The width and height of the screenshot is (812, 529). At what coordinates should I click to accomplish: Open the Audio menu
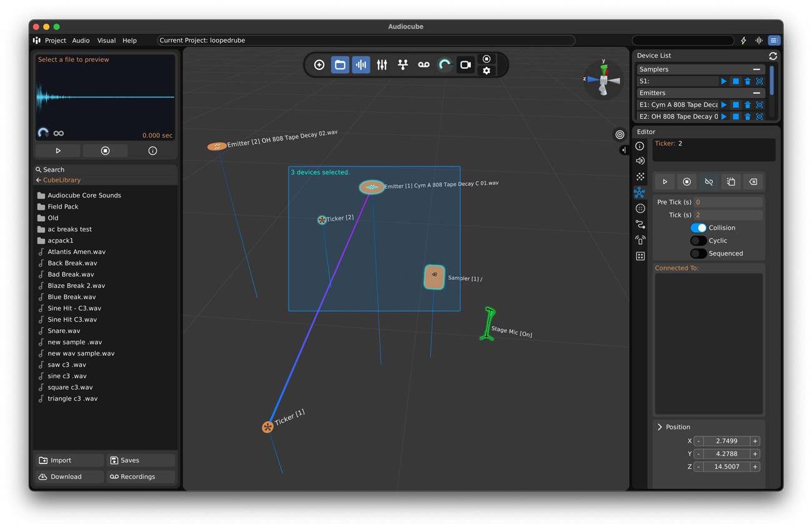[x=81, y=41]
